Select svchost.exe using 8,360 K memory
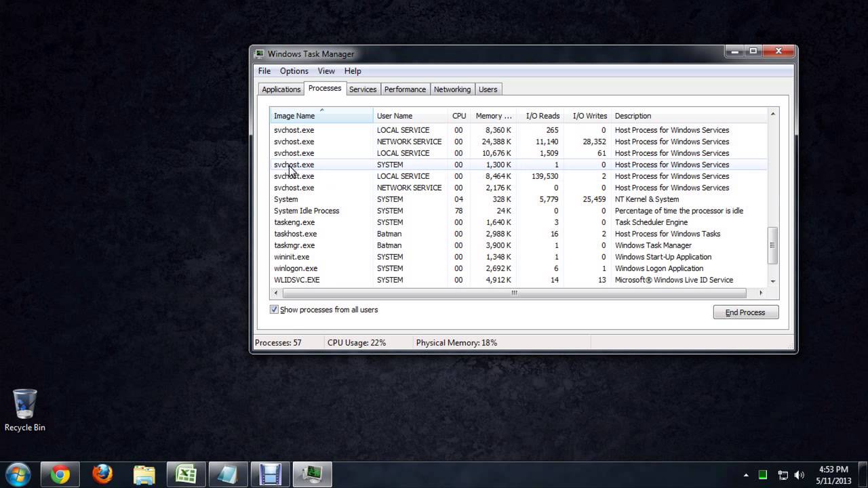The image size is (868, 488). point(518,130)
